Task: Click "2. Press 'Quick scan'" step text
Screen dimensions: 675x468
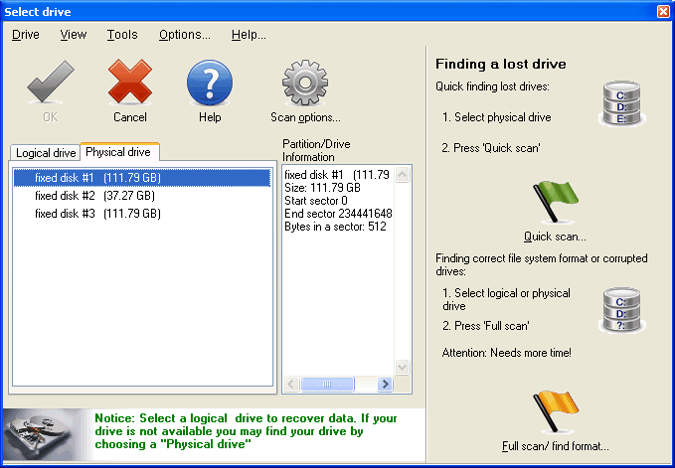Action: 491,148
